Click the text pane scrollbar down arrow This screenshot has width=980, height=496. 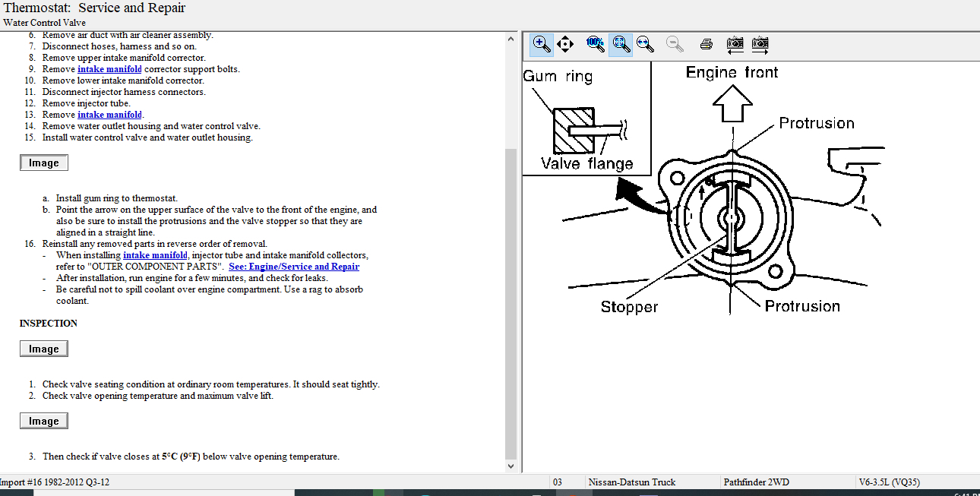tap(511, 466)
